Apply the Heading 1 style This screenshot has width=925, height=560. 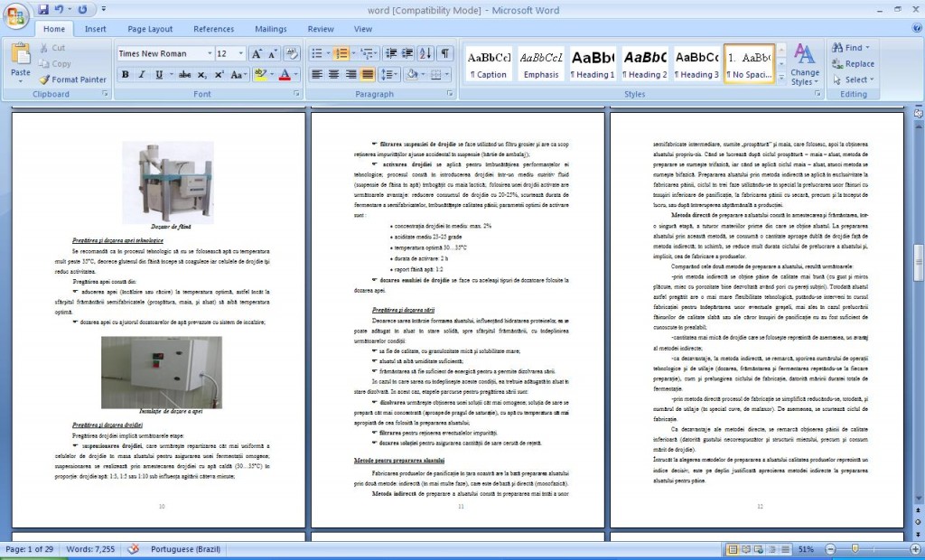593,64
